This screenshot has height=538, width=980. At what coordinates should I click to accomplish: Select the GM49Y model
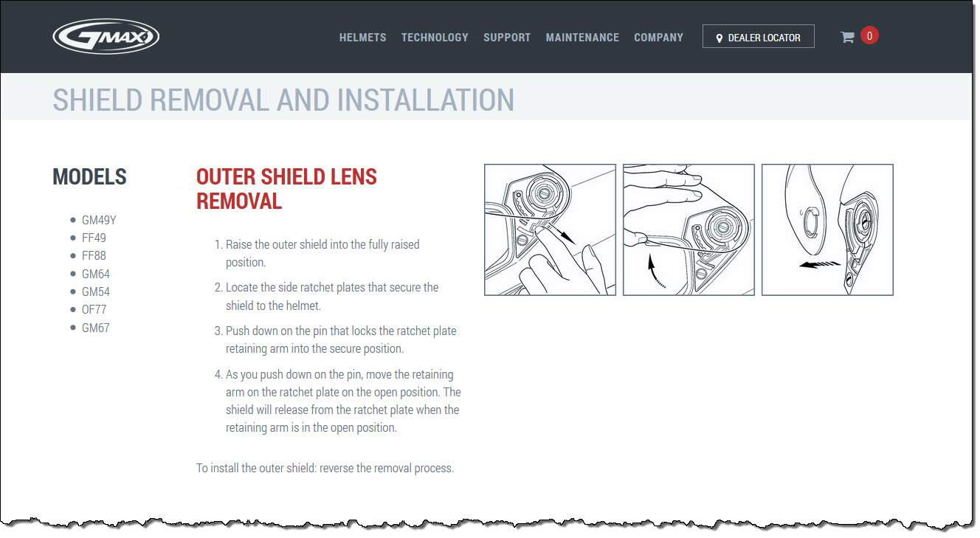click(99, 220)
